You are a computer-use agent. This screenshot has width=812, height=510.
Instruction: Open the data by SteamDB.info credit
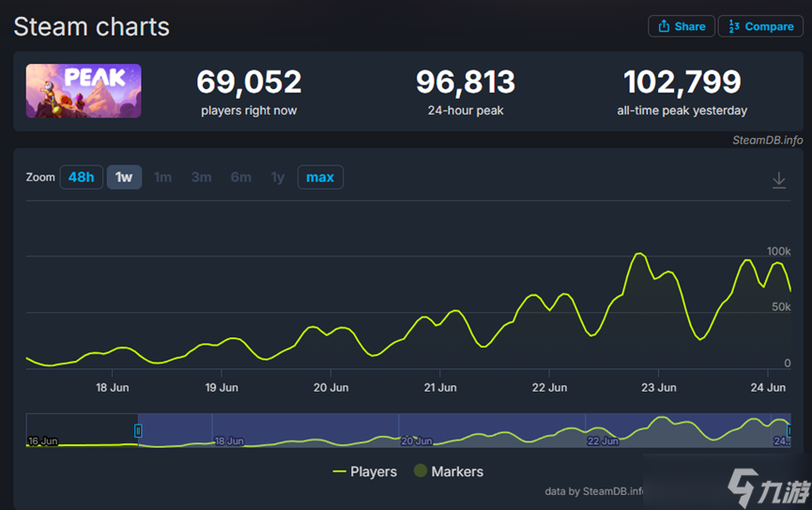tap(594, 491)
